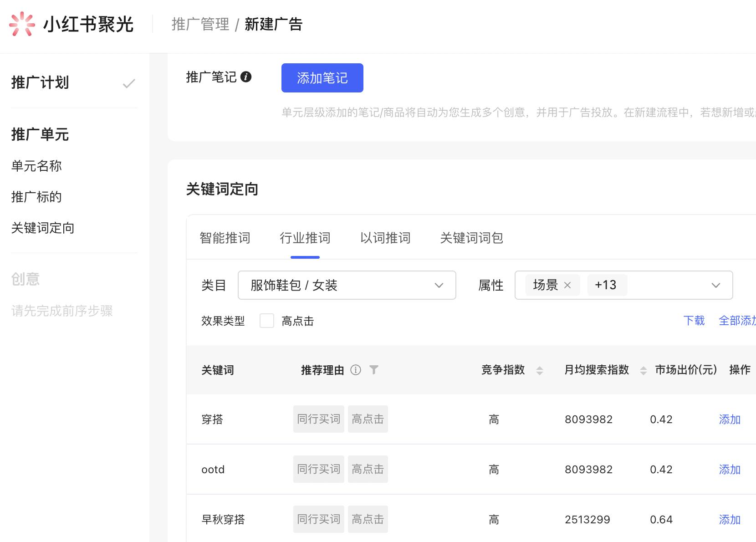Add the keyword 穿搭
Image resolution: width=756 pixels, height=542 pixels.
(x=730, y=419)
